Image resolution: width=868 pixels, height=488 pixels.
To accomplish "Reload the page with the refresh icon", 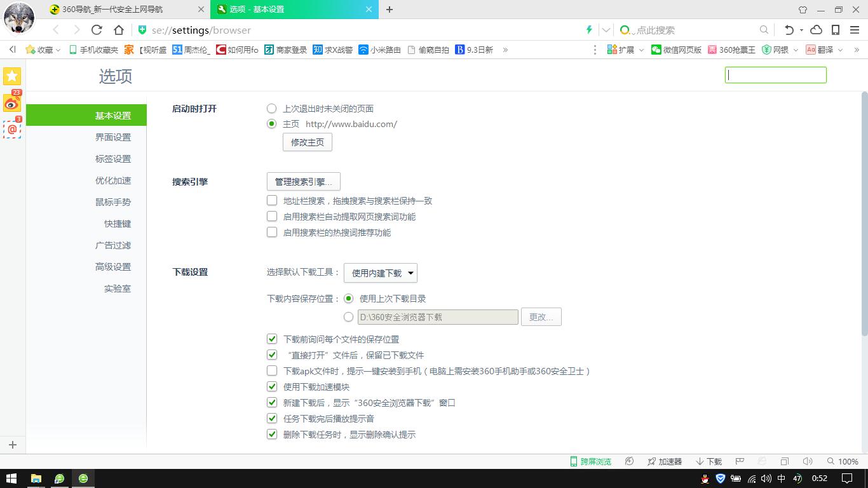I will pos(97,30).
